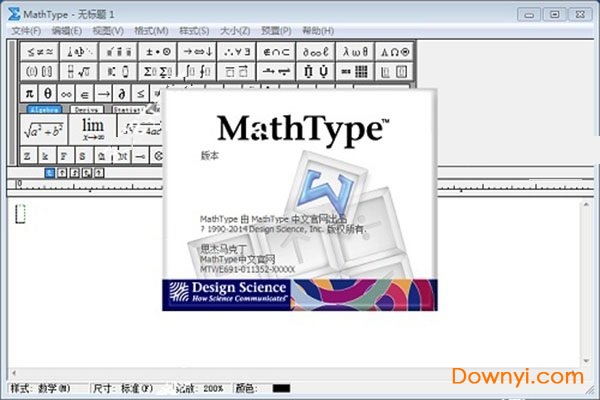Open the lowercase Greek palette (λωθ)
This screenshot has width=600, height=400.
pos(355,52)
